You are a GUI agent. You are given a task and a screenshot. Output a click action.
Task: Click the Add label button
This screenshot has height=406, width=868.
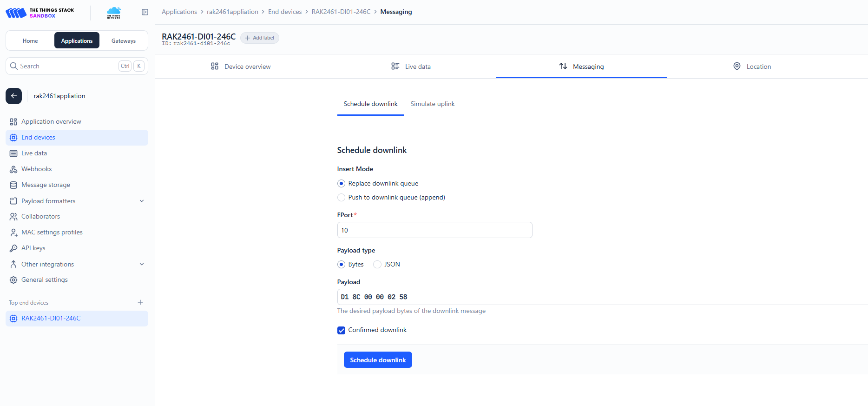260,38
